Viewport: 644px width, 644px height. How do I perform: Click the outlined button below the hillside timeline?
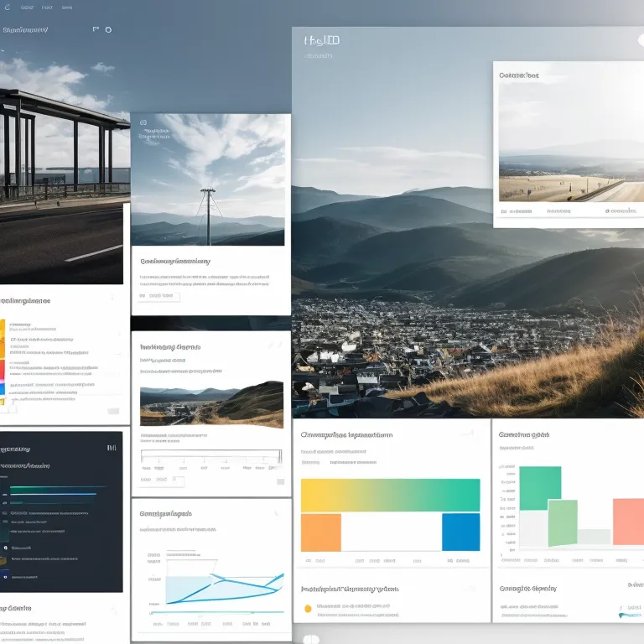tap(163, 481)
